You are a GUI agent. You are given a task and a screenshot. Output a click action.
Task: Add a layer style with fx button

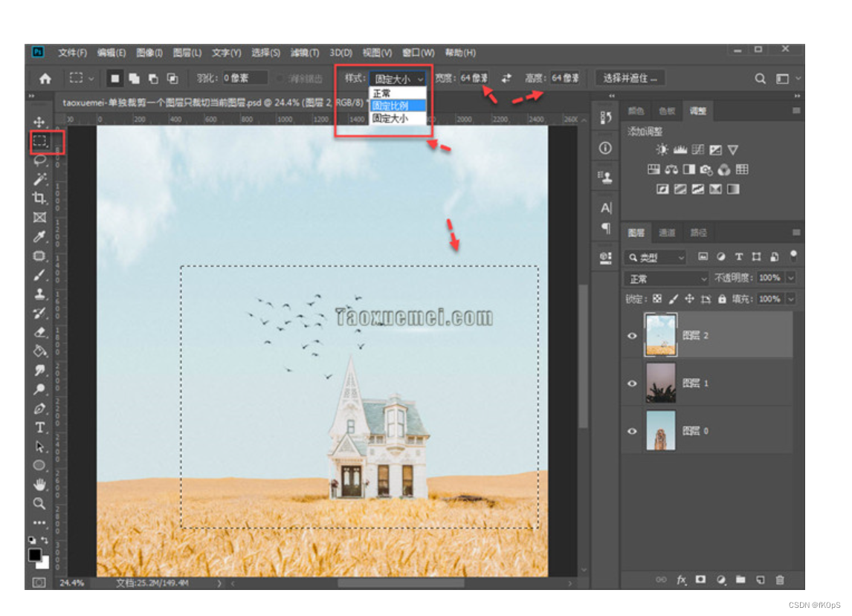(x=682, y=580)
